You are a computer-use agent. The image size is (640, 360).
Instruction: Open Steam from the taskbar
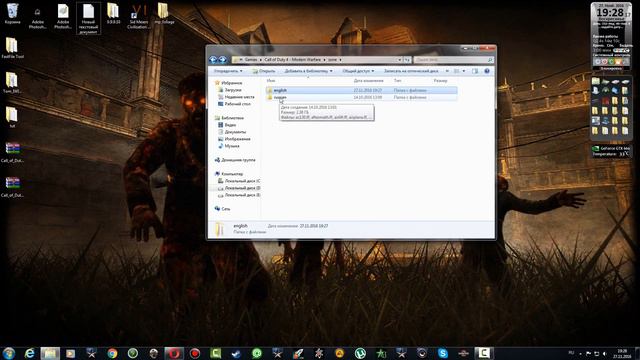pos(236,353)
